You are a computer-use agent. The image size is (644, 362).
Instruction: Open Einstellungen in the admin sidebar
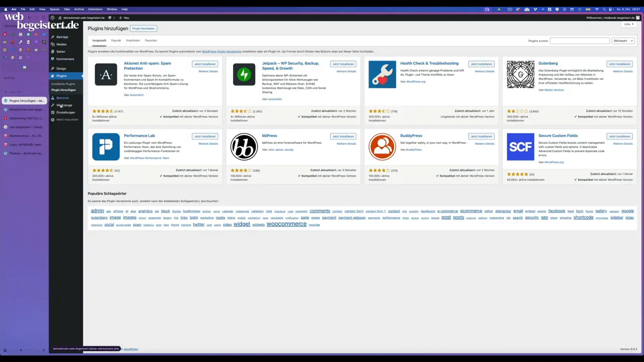pyautogui.click(x=65, y=113)
